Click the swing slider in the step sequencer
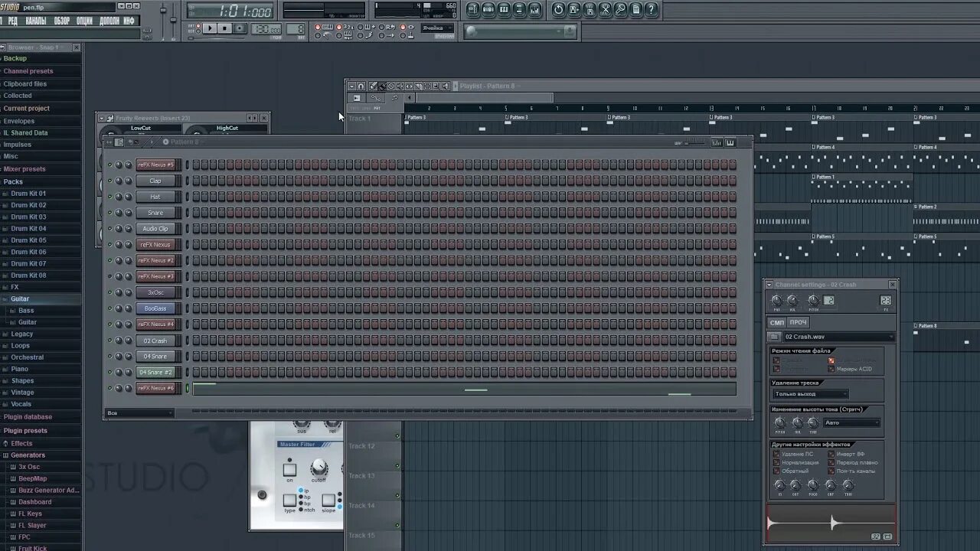 (x=694, y=143)
